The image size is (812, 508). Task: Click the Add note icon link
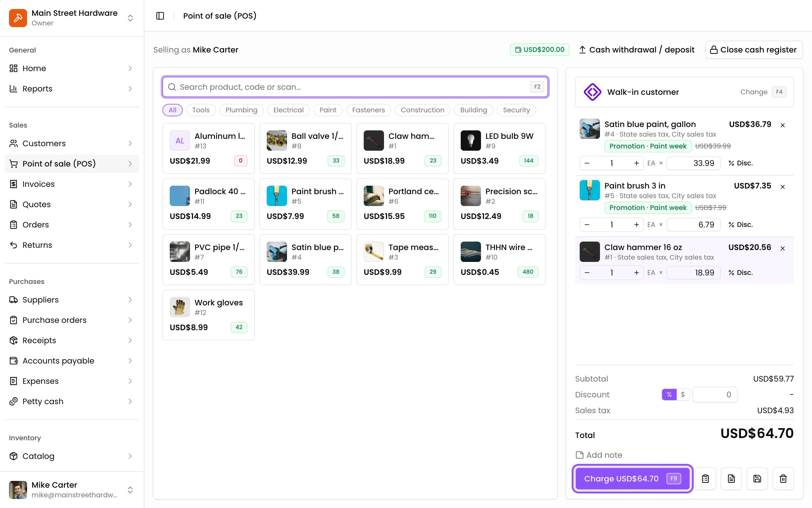(x=599, y=455)
